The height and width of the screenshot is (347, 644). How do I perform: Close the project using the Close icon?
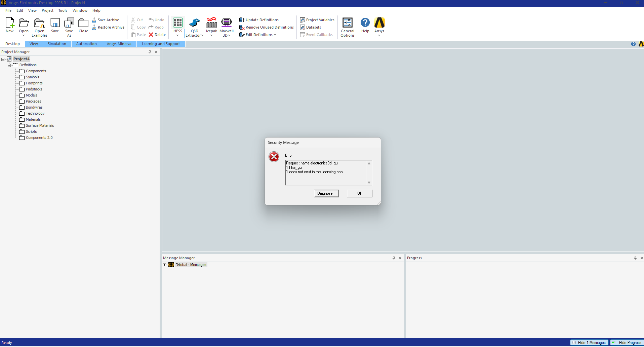point(83,23)
